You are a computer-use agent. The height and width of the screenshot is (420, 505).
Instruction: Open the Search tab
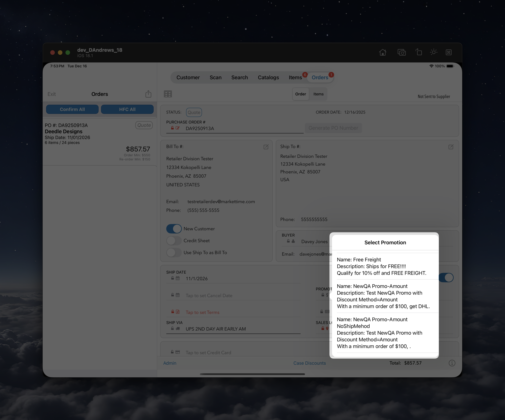click(240, 77)
